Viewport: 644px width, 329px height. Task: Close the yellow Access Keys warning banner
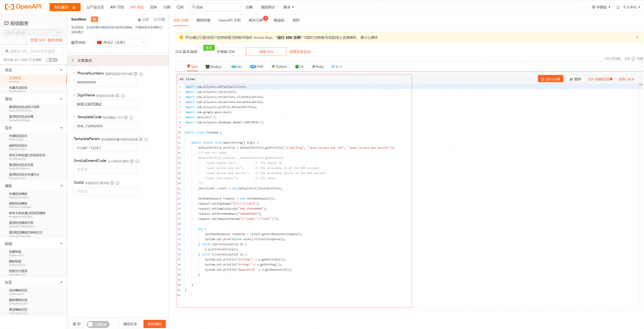click(637, 37)
